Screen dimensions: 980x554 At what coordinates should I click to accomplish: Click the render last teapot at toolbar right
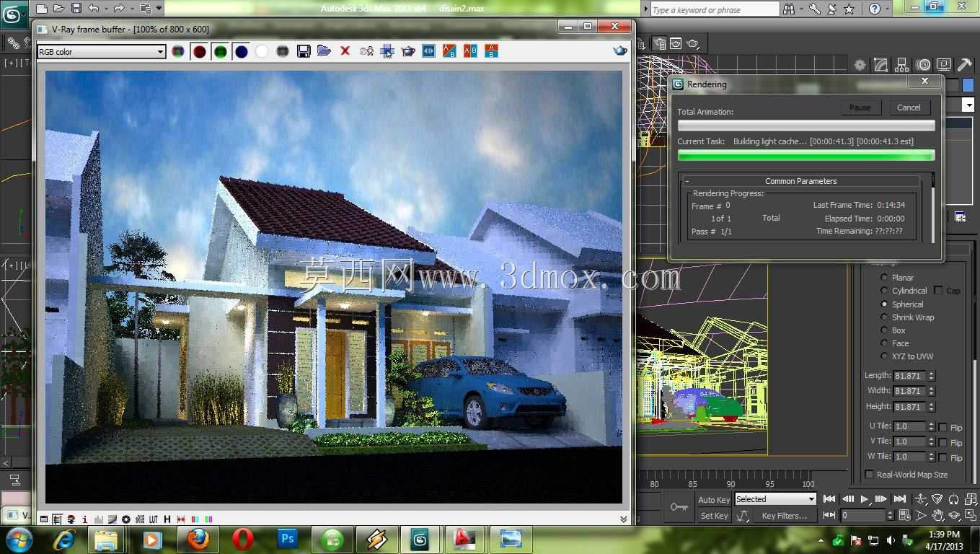tap(619, 50)
